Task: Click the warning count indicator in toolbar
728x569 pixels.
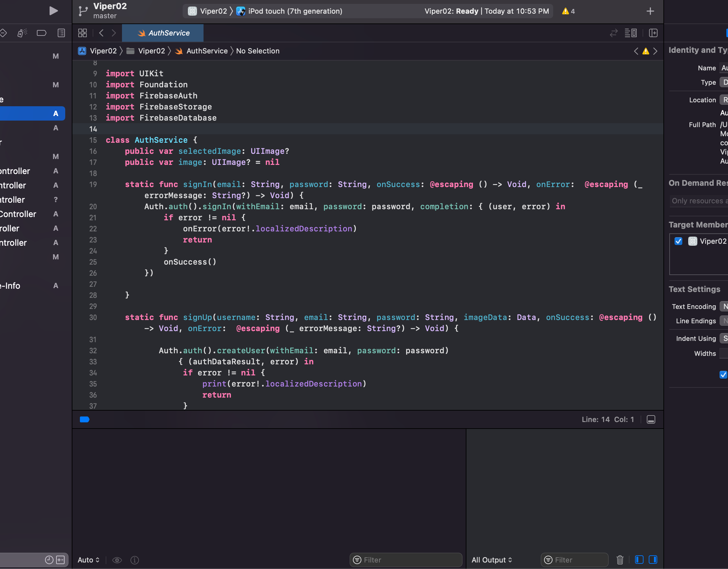Action: [568, 11]
